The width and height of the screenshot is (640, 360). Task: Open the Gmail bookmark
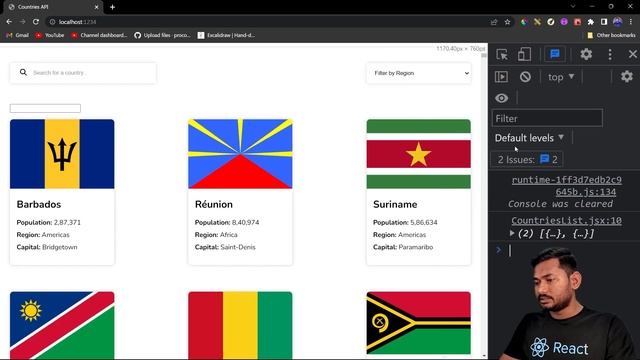[18, 35]
